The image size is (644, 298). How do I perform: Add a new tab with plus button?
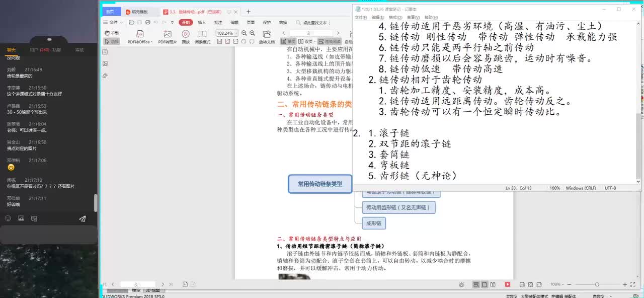(x=248, y=12)
